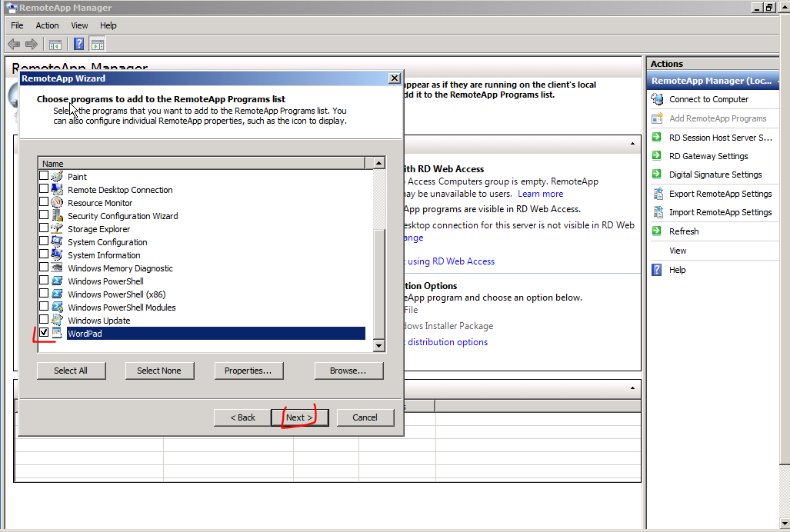Open View submenu in Actions pane
790x532 pixels.
point(678,251)
